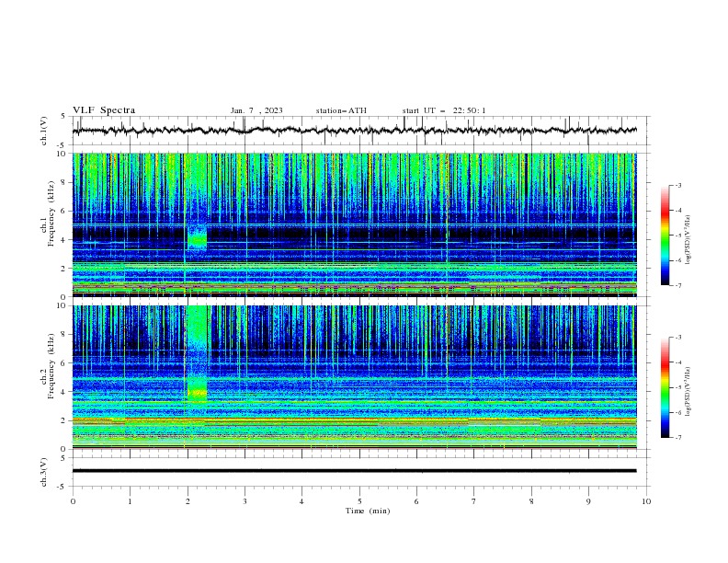
Task: Click time axis tick label '7'
Action: coord(474,501)
